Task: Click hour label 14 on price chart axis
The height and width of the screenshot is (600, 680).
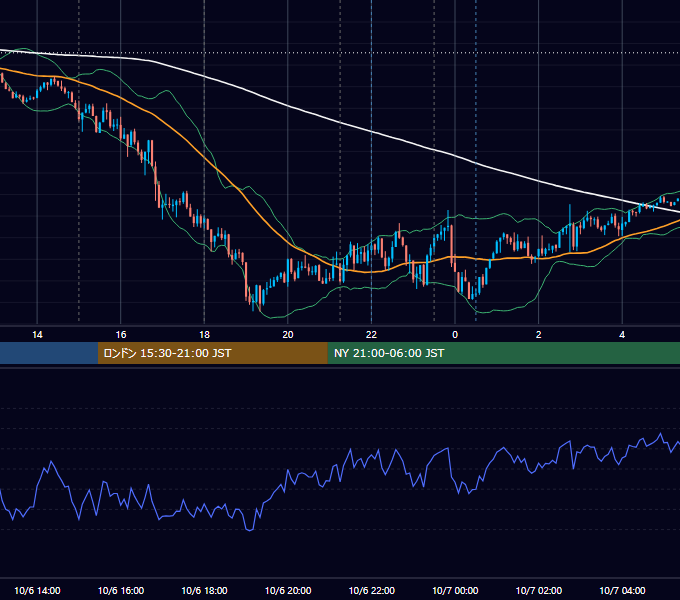Action: 37,335
